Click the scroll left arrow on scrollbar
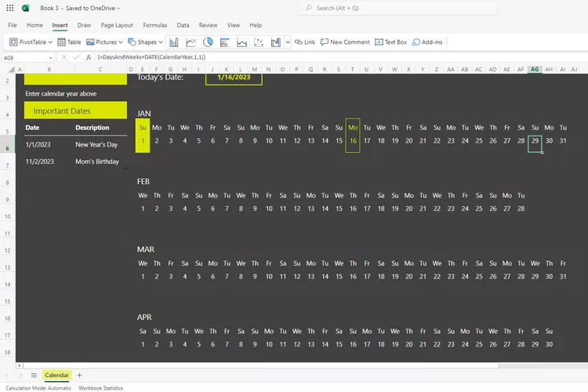Image resolution: width=588 pixels, height=392 pixels. coord(19,365)
